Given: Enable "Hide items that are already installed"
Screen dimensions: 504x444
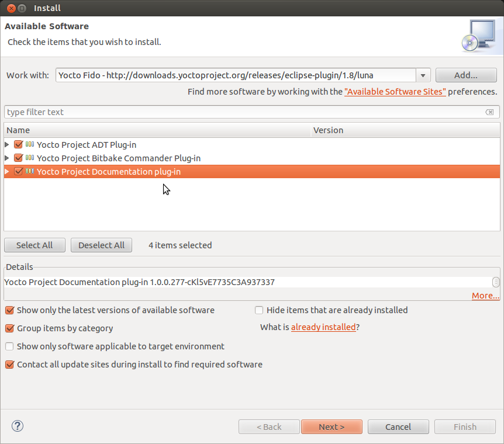Looking at the screenshot, I should (x=259, y=310).
